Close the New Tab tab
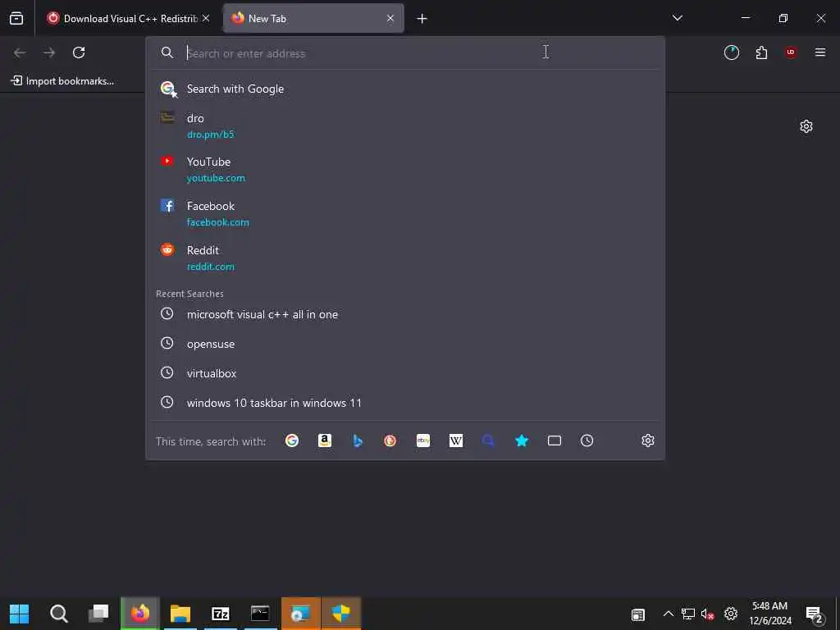Viewport: 840px width, 630px height. click(390, 18)
